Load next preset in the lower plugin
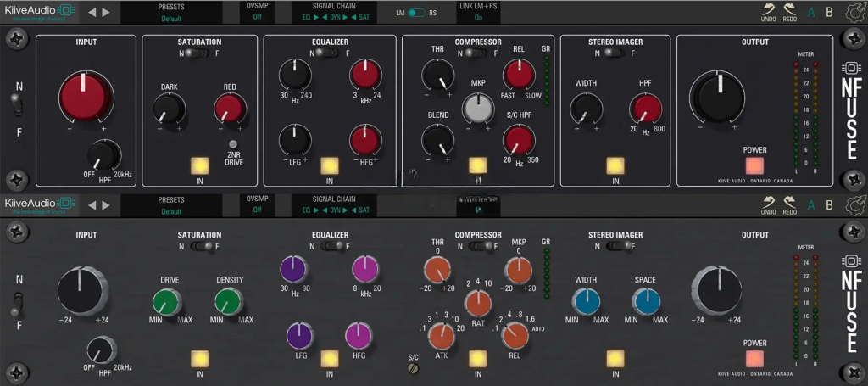The width and height of the screenshot is (868, 386). point(106,205)
